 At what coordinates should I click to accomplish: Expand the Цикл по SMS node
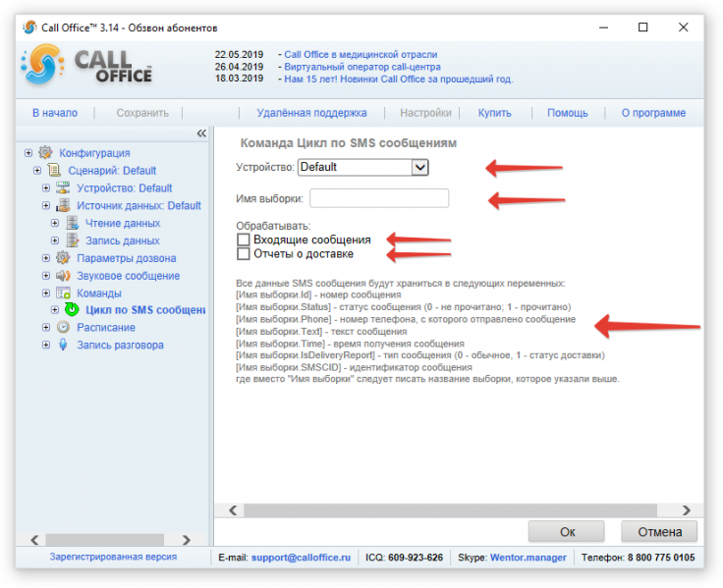pos(55,309)
